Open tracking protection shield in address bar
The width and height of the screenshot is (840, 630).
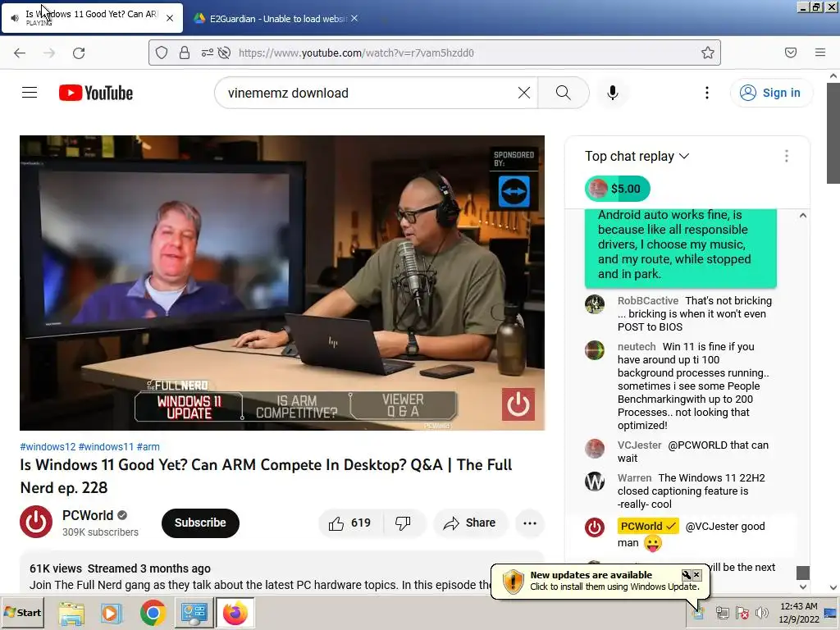[x=162, y=52]
